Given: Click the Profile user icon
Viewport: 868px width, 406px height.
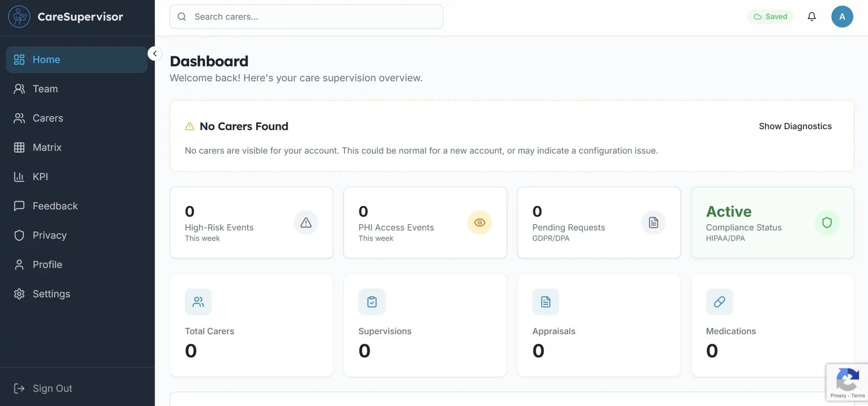Looking at the screenshot, I should click(19, 265).
